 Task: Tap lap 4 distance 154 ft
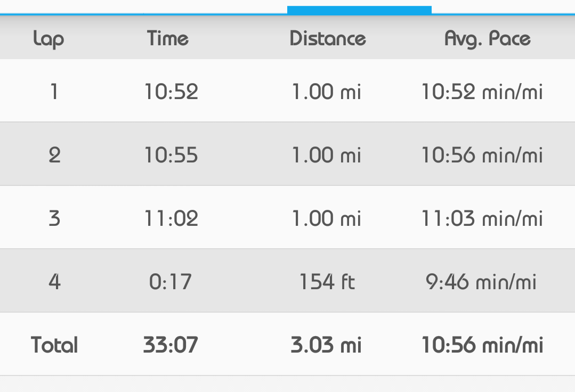(x=327, y=281)
